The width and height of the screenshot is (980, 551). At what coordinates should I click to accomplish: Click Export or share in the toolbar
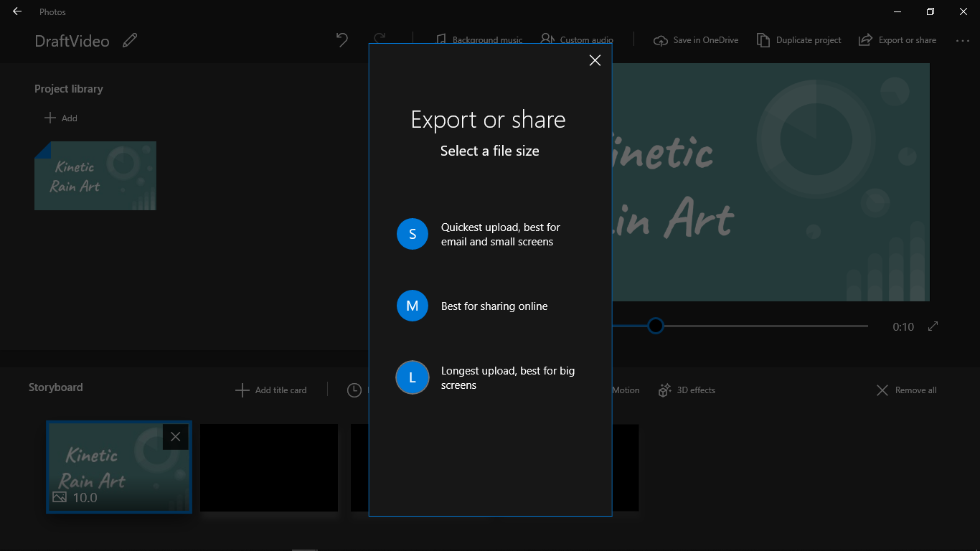[x=897, y=40]
